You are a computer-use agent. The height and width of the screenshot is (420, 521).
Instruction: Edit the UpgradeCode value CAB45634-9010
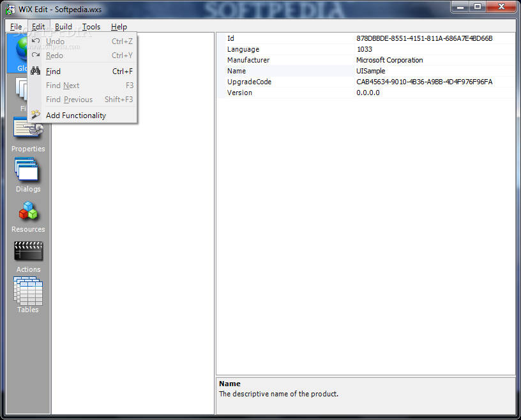(425, 82)
